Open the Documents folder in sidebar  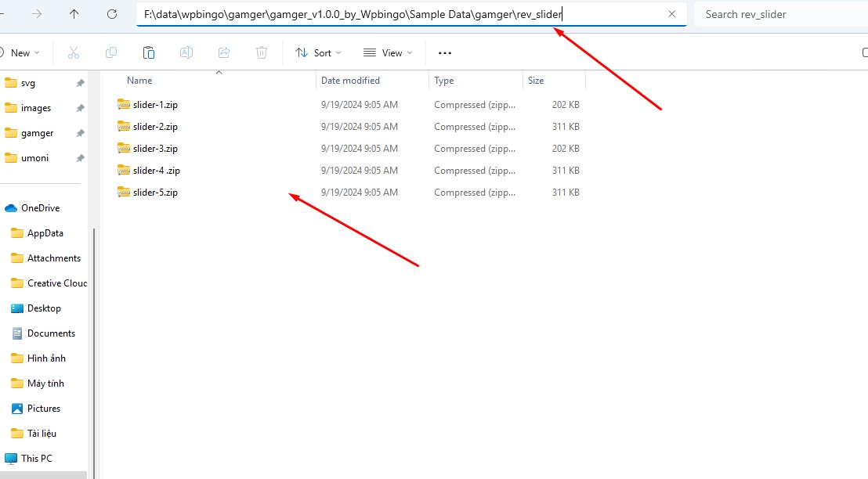point(51,333)
